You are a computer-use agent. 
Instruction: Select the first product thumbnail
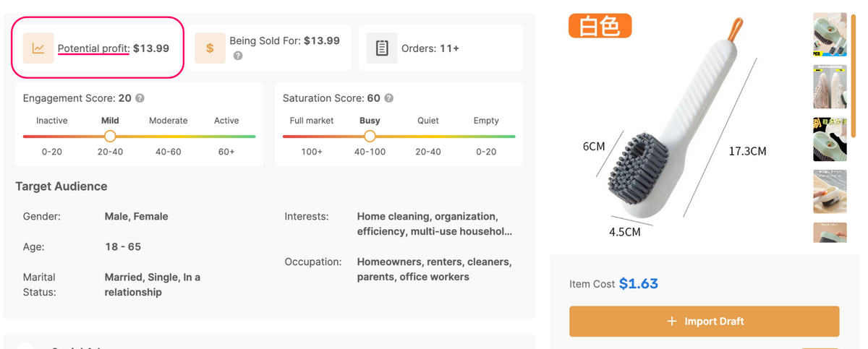pos(830,34)
